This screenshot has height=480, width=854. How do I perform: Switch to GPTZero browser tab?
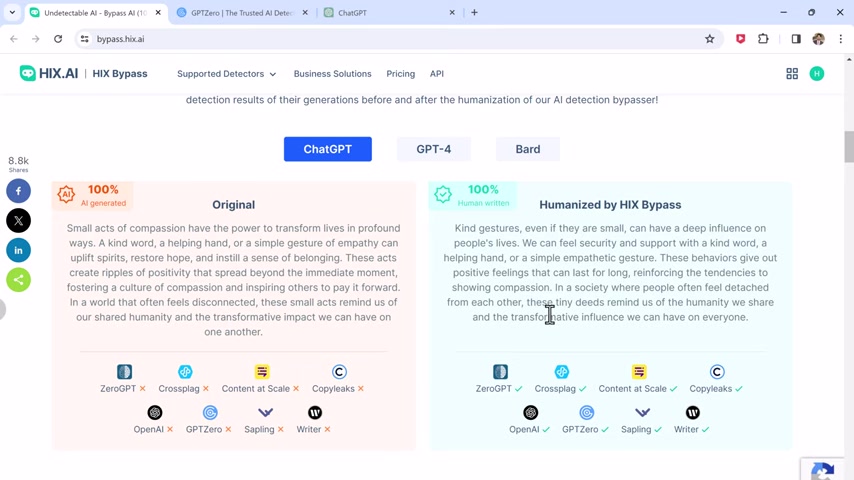coord(242,13)
